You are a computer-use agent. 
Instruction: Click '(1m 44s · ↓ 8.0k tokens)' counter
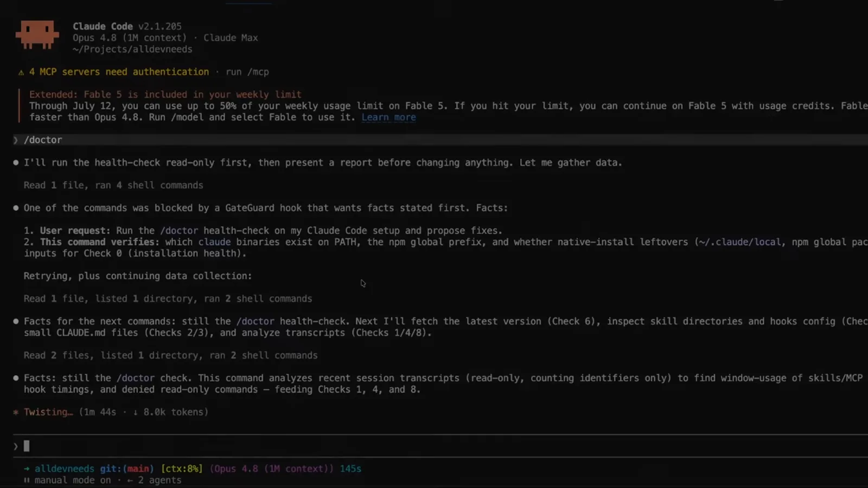(x=143, y=412)
